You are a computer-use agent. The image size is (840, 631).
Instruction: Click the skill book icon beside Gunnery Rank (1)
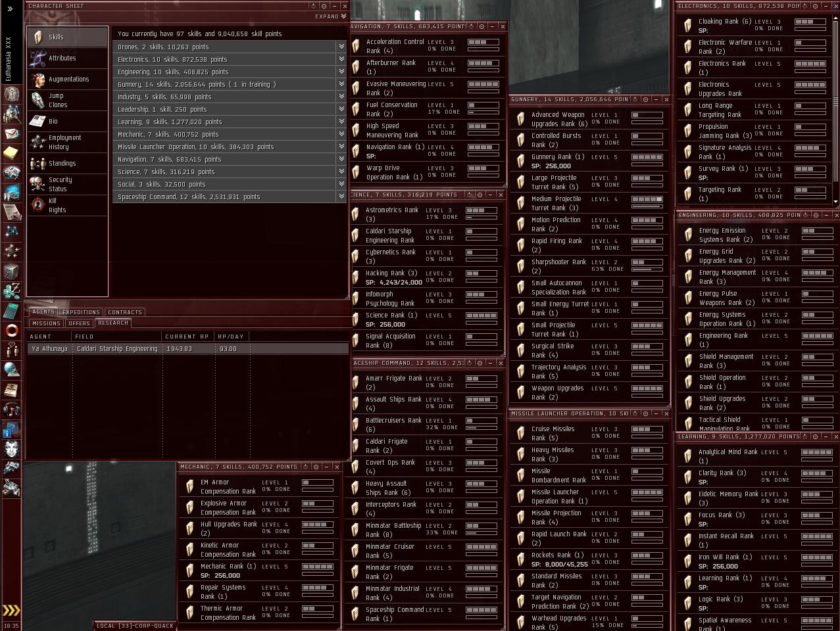click(520, 161)
